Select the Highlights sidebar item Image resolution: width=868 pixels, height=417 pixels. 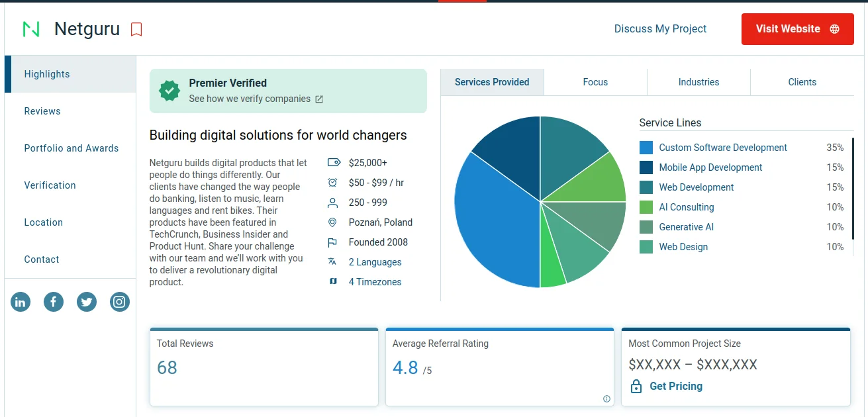(x=70, y=74)
